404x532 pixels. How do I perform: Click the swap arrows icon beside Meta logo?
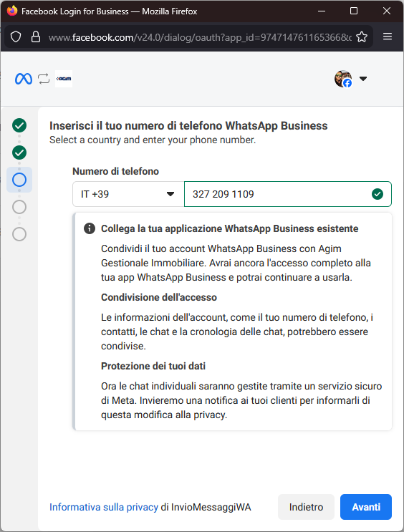coord(44,79)
